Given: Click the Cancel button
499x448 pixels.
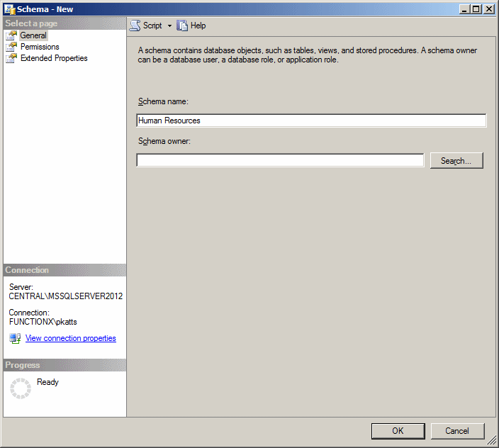Looking at the screenshot, I should [457, 431].
